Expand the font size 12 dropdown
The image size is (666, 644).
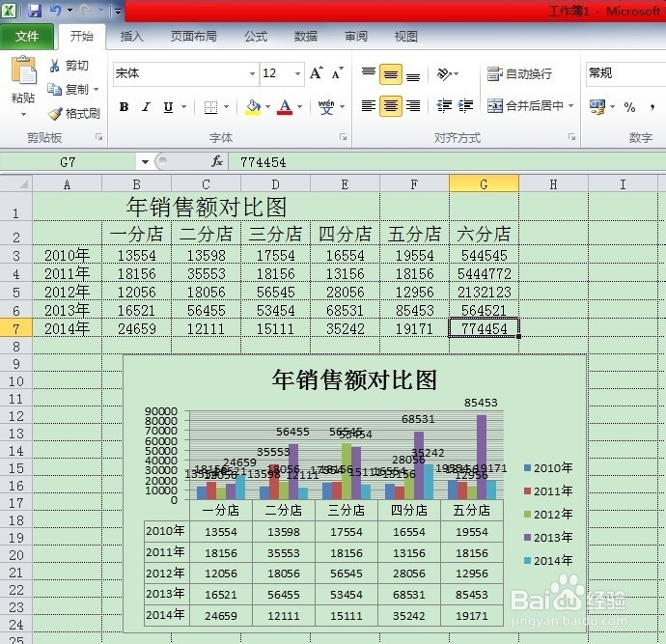[297, 73]
